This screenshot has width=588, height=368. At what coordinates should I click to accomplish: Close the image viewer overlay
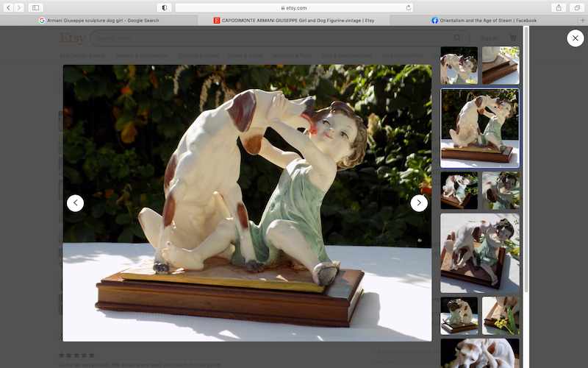coord(576,38)
